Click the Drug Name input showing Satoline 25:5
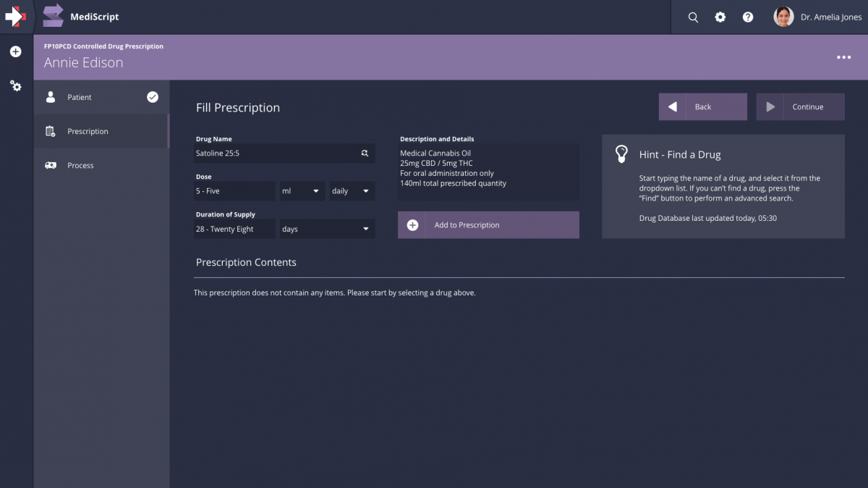Screen dimensions: 868x488 tap(275, 153)
